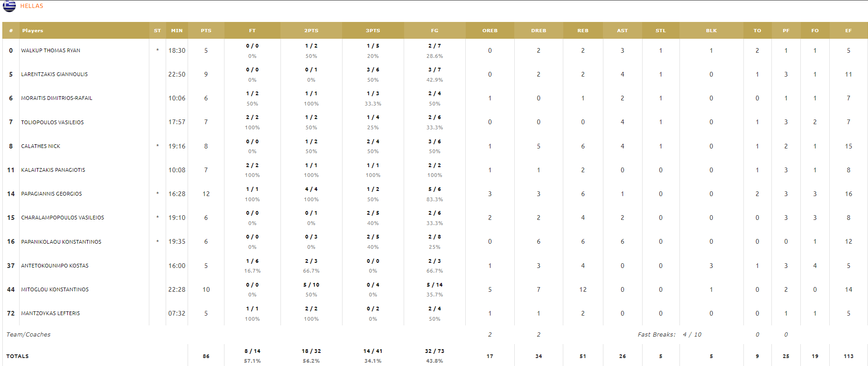Select PAPAGIANNIS GEORGIOS row name
The height and width of the screenshot is (366, 868).
(51, 194)
